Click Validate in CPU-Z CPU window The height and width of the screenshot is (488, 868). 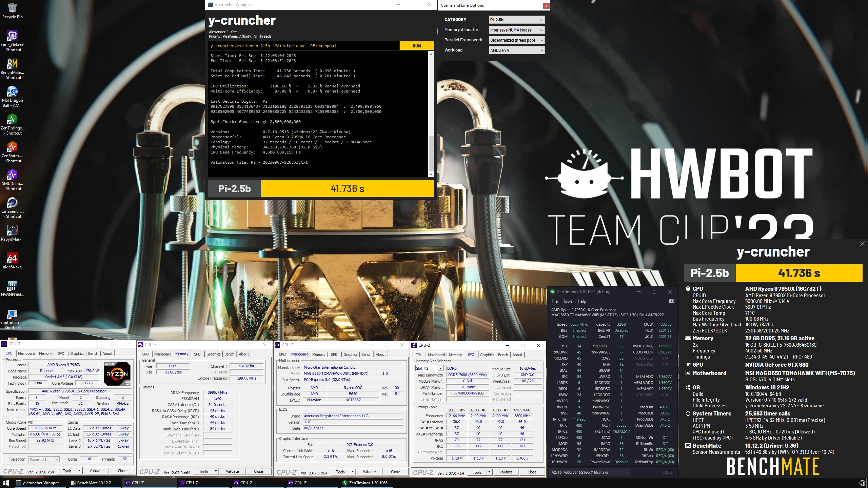[96, 471]
